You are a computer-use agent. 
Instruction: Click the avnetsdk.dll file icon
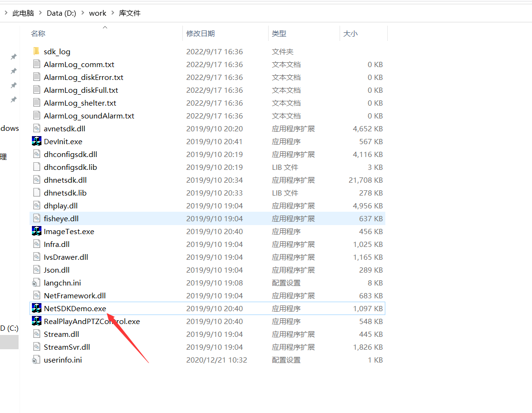pos(37,128)
